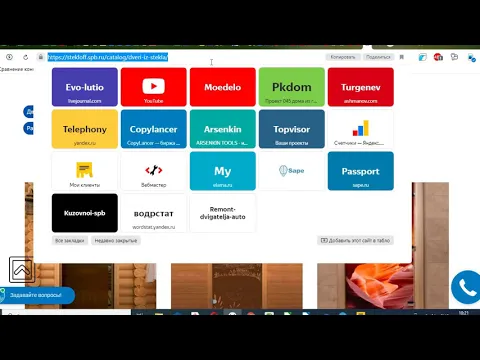Open the green Pkdom tile
The image size is (480, 360).
[292, 87]
